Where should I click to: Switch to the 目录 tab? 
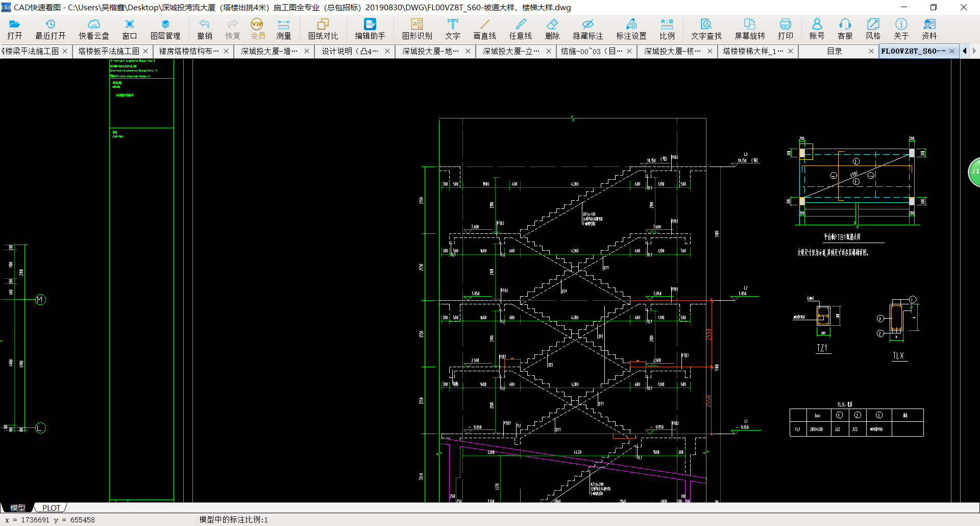pos(835,51)
